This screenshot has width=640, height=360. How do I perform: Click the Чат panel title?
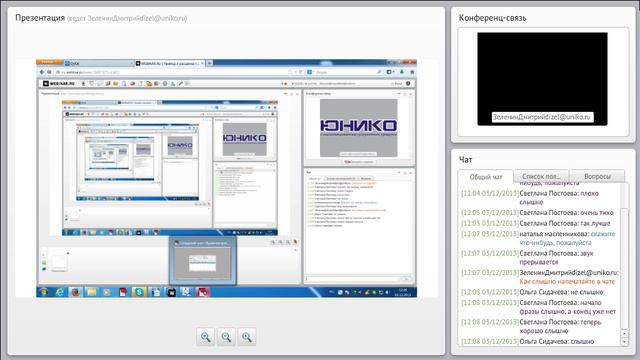[465, 160]
